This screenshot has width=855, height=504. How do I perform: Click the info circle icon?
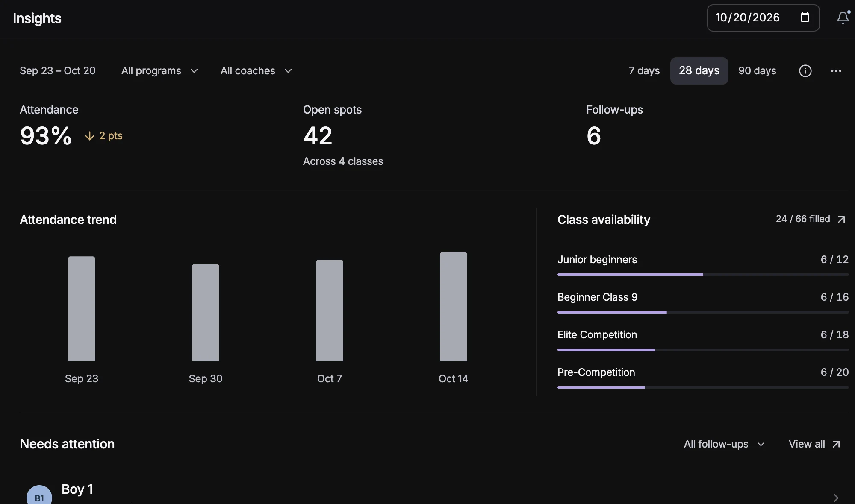pyautogui.click(x=805, y=71)
